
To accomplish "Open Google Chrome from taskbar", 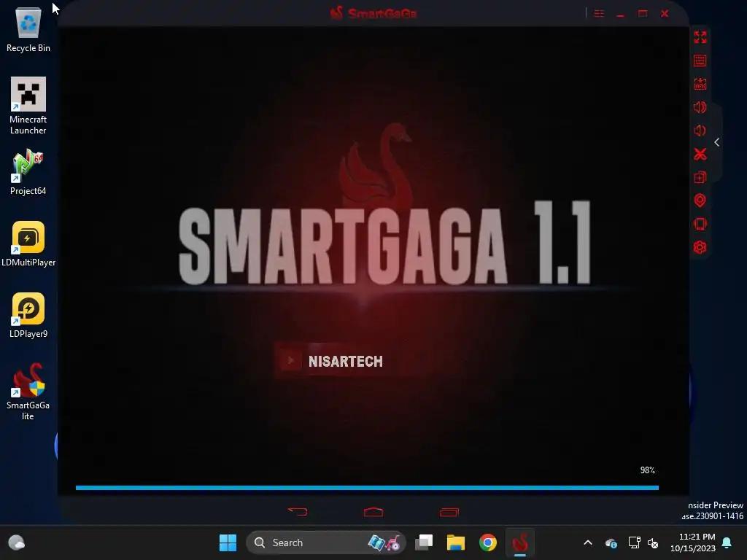I will tap(488, 542).
